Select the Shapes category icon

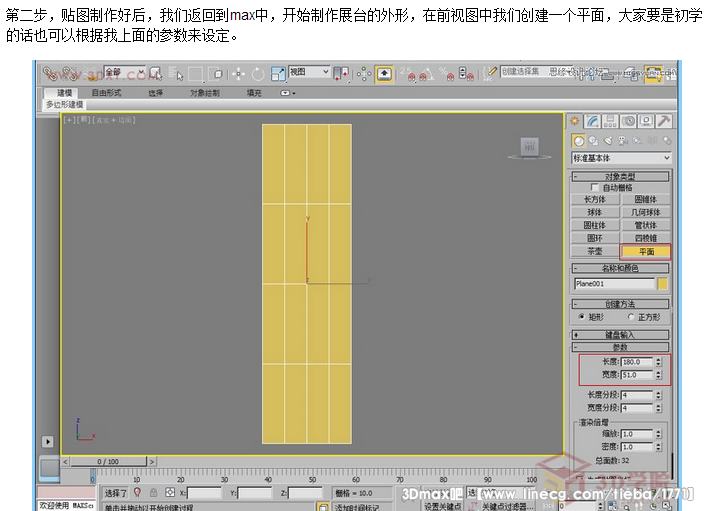pyautogui.click(x=593, y=140)
